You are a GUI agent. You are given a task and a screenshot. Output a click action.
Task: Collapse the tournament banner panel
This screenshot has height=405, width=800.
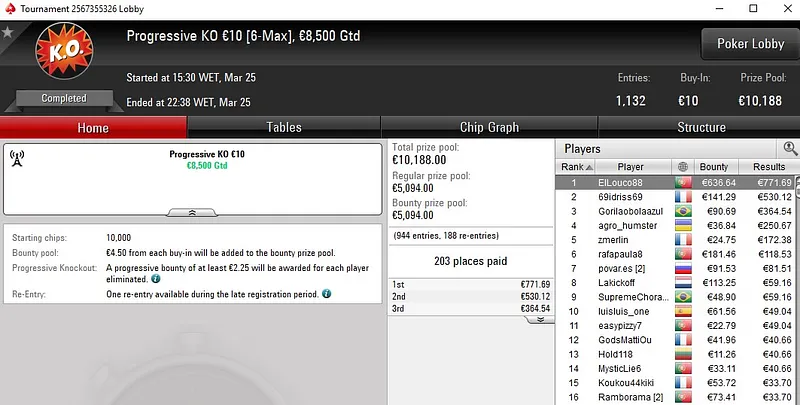point(193,213)
